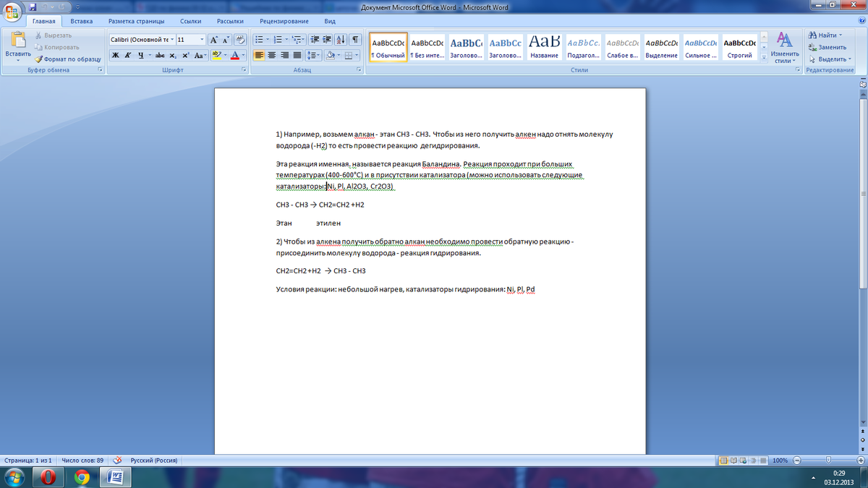The width and height of the screenshot is (868, 488).
Task: Align paragraph to the right
Action: (x=284, y=56)
